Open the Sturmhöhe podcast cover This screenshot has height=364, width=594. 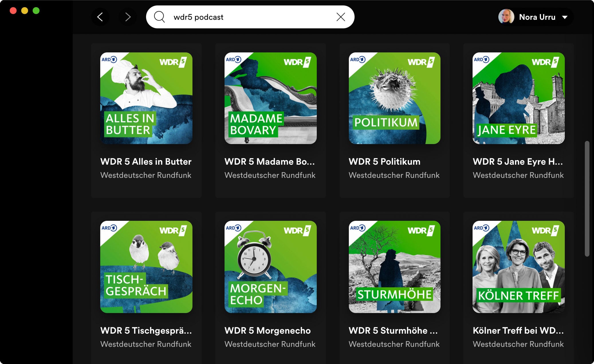[x=394, y=267]
